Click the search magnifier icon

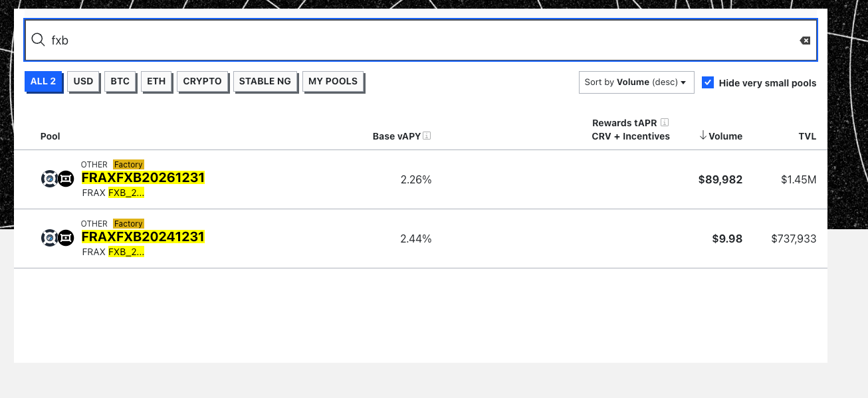38,40
